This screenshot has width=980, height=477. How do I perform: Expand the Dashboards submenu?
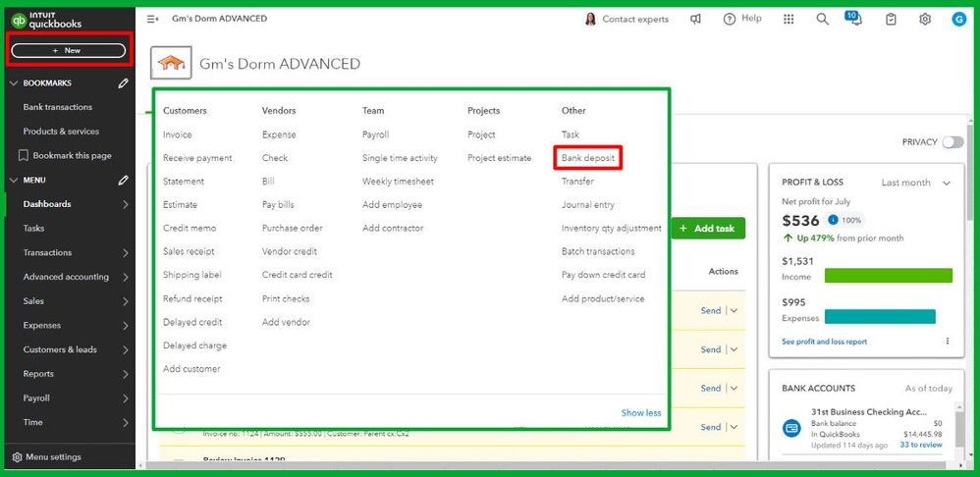coord(126,204)
